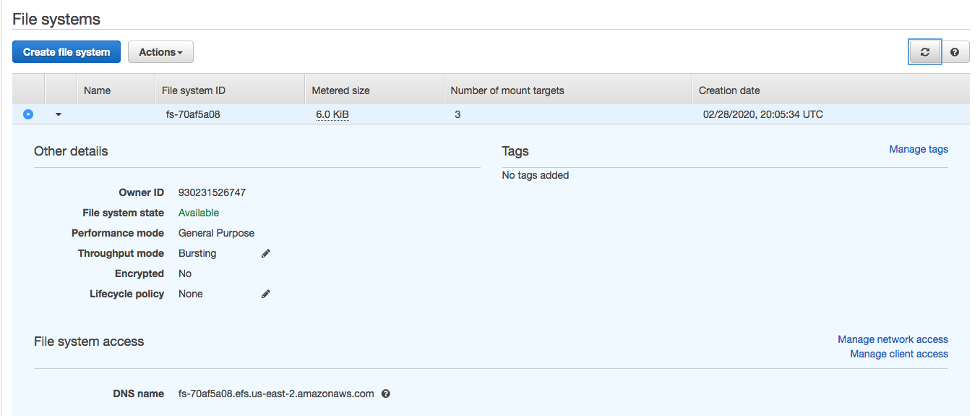Screen dimensions: 980x416
Task: Collapse the fs-70af5a08 details row
Action: pos(59,114)
